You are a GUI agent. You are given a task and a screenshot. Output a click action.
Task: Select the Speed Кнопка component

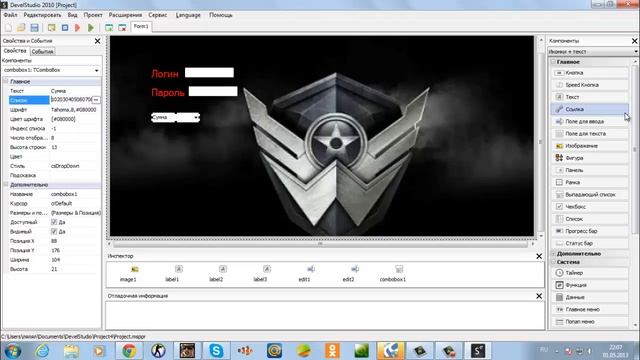(590, 85)
